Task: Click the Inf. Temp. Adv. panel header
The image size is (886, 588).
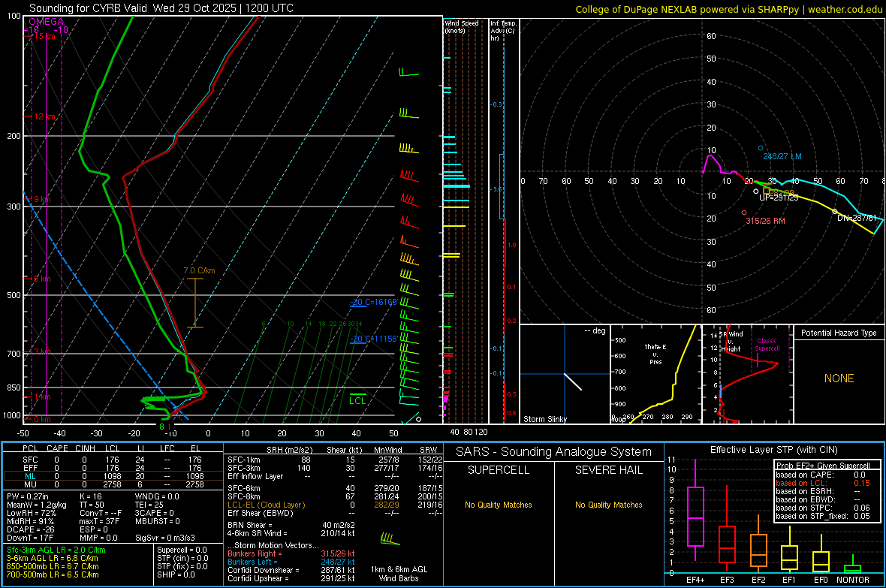Action: pyautogui.click(x=503, y=31)
